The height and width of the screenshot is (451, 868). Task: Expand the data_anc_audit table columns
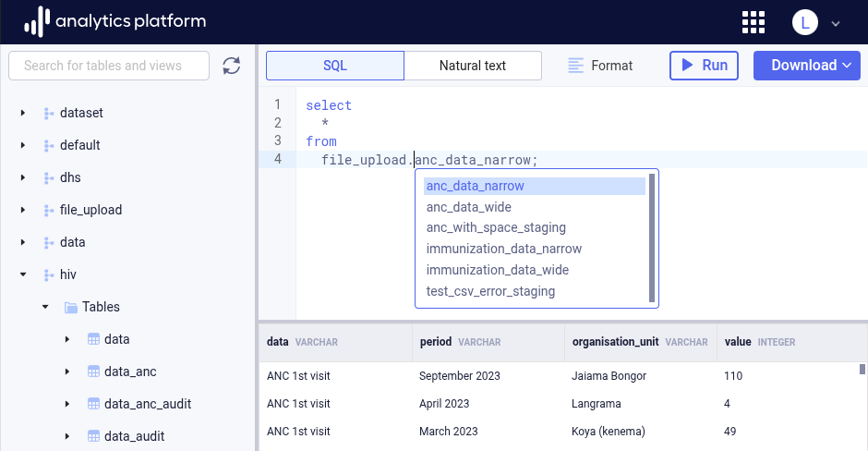(x=67, y=404)
